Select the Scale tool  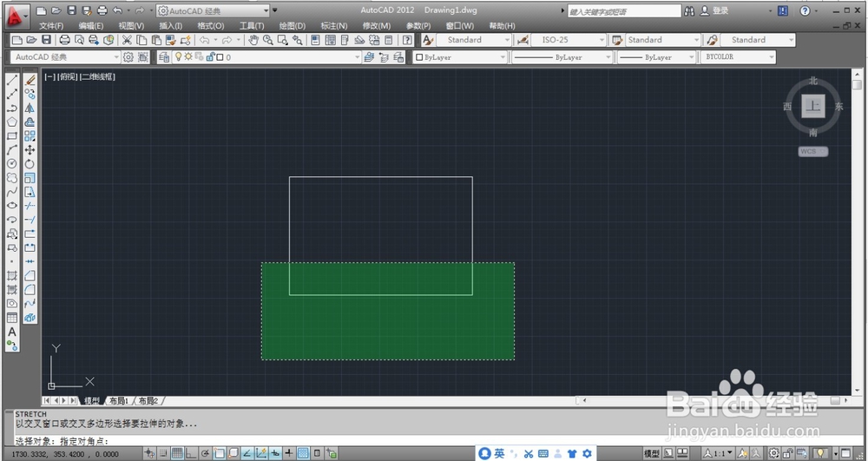point(30,178)
